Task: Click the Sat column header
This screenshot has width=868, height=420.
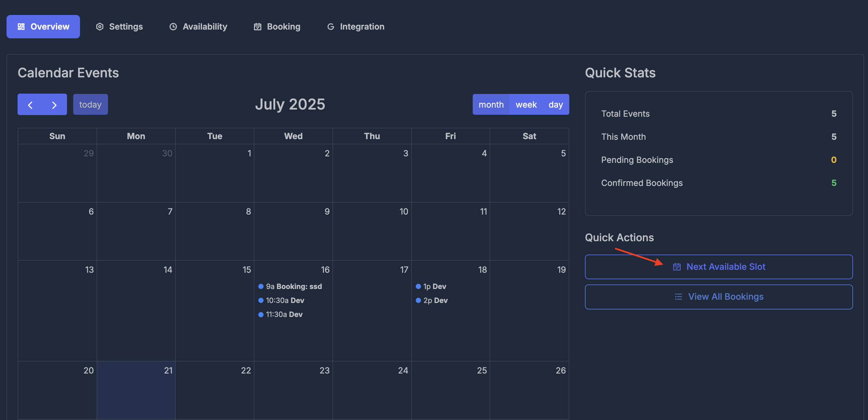Action: (x=529, y=136)
